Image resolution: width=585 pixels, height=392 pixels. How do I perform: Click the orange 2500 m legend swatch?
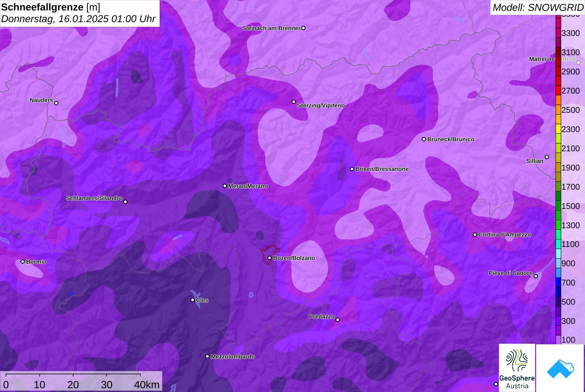558,110
